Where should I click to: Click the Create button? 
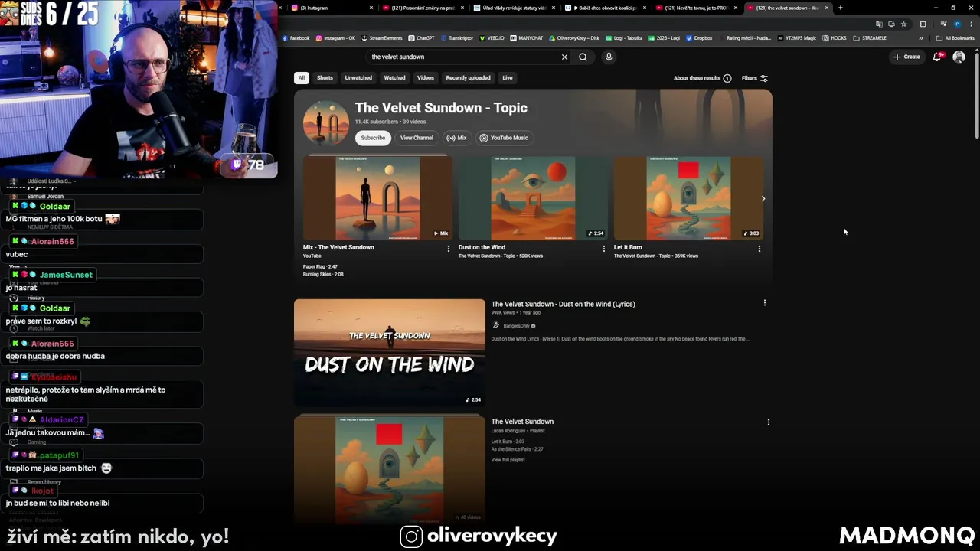(x=906, y=57)
